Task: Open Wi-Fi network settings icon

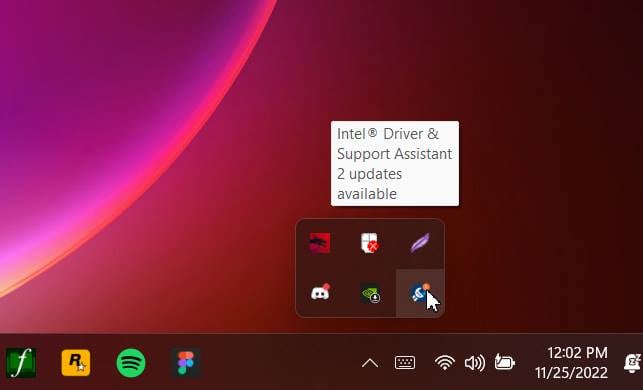Action: click(445, 363)
